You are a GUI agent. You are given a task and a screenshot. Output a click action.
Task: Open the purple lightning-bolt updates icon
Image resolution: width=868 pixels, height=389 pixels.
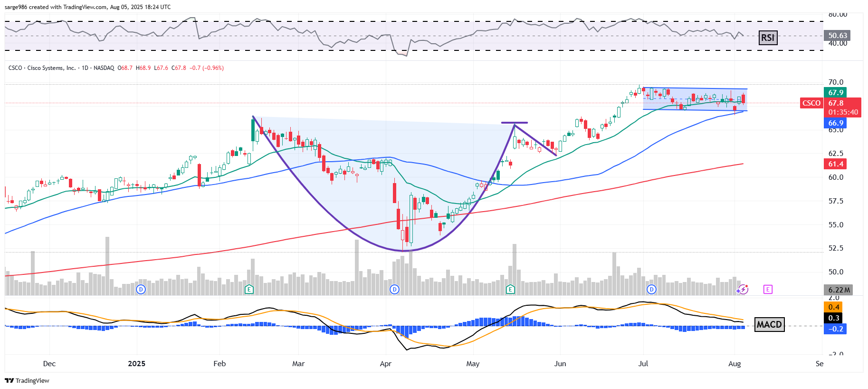click(743, 289)
